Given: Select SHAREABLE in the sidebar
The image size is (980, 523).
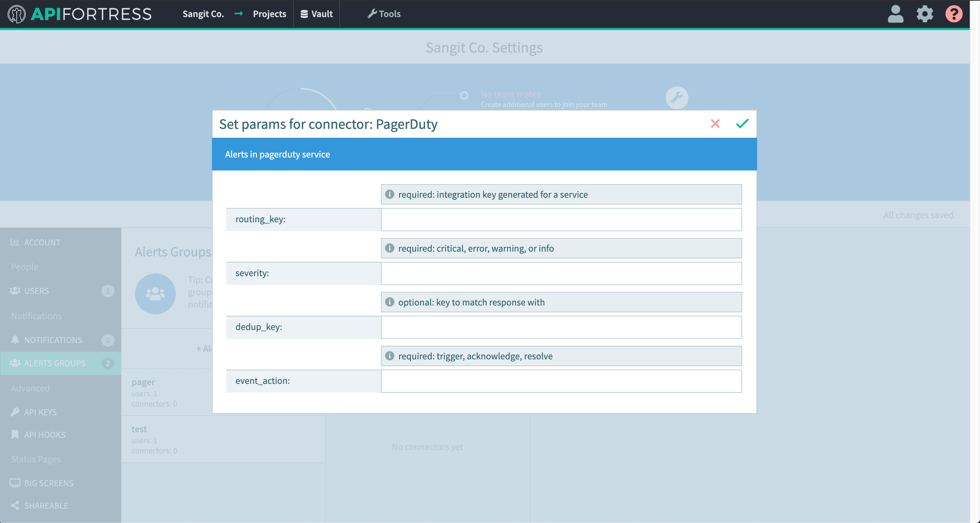Looking at the screenshot, I should point(61,506).
